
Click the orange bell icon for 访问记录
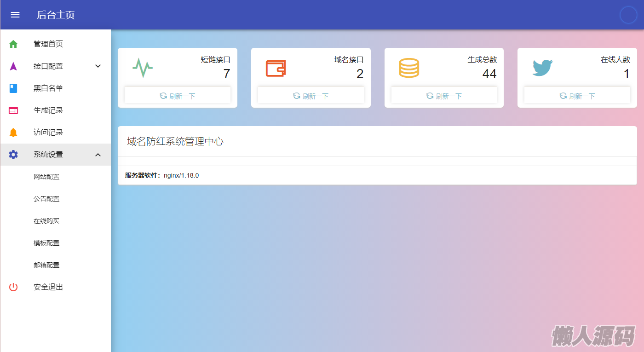[13, 133]
